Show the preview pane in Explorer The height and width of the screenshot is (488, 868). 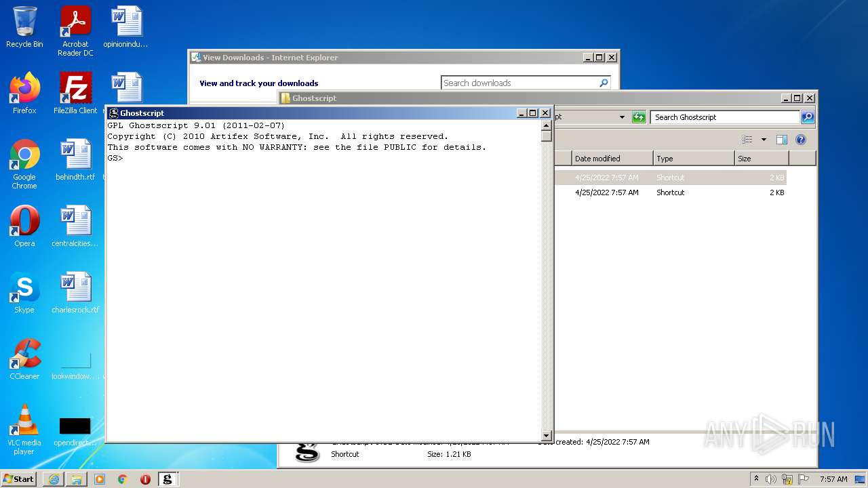781,140
